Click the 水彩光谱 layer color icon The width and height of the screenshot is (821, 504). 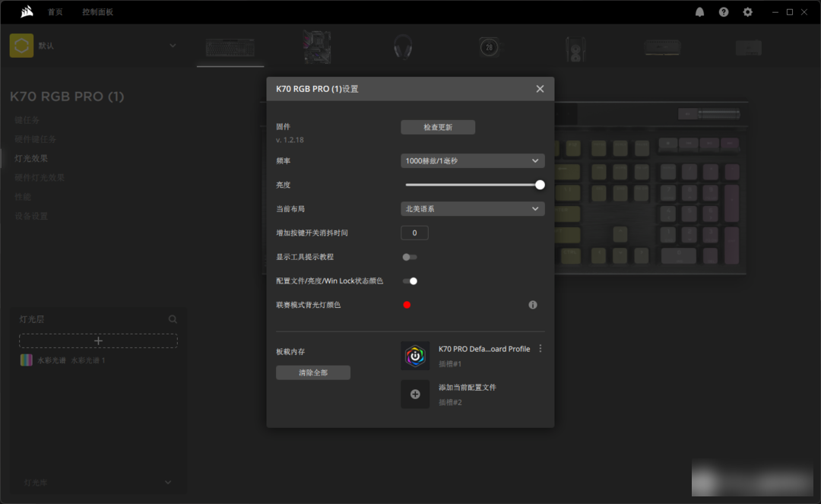pos(26,360)
